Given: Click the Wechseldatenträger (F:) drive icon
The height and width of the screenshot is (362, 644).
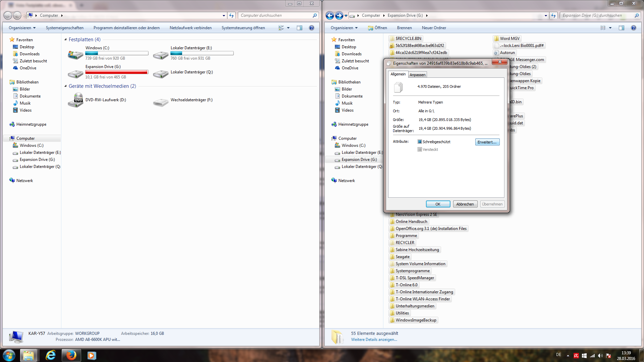Looking at the screenshot, I should (x=161, y=102).
